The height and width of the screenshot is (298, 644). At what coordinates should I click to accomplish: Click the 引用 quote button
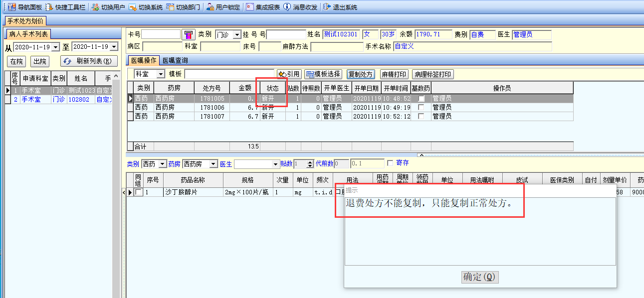(x=290, y=74)
